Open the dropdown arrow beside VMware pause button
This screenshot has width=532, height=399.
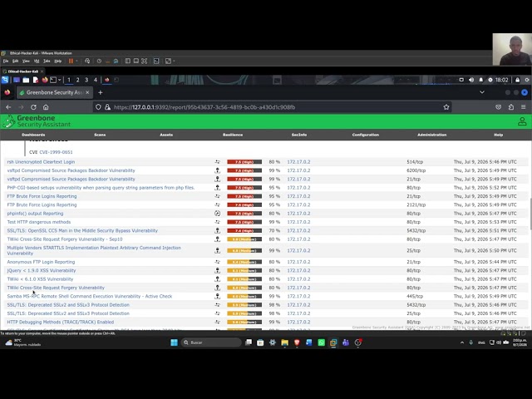(x=76, y=61)
